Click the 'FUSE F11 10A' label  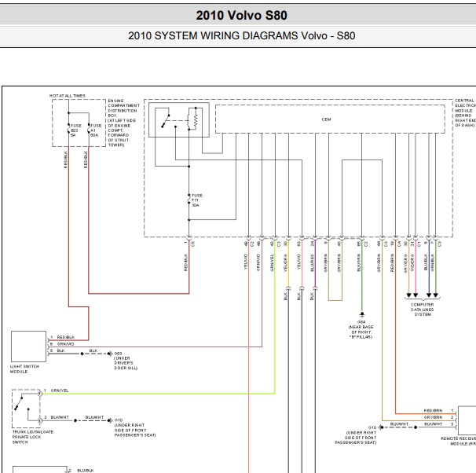coord(196,200)
